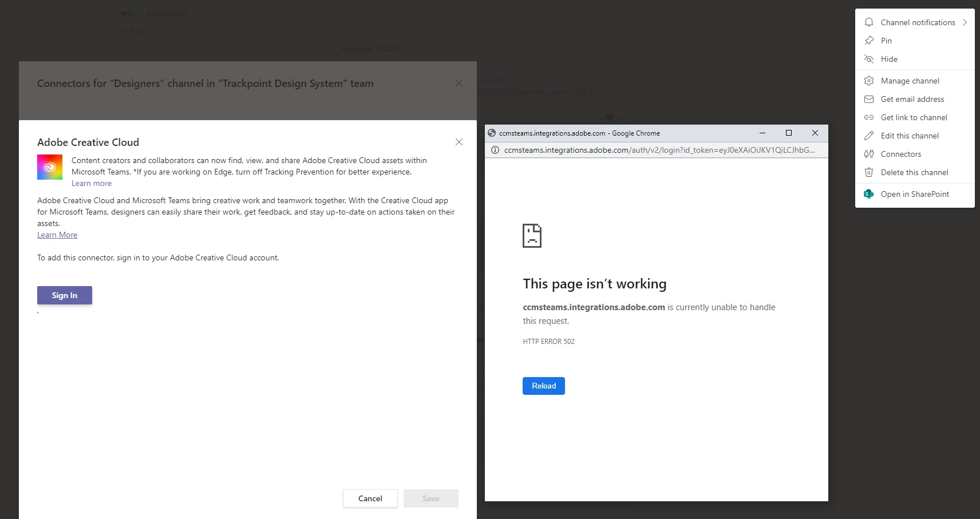980x519 pixels.
Task: Click the gear icon beside Manage channel
Action: tap(869, 81)
